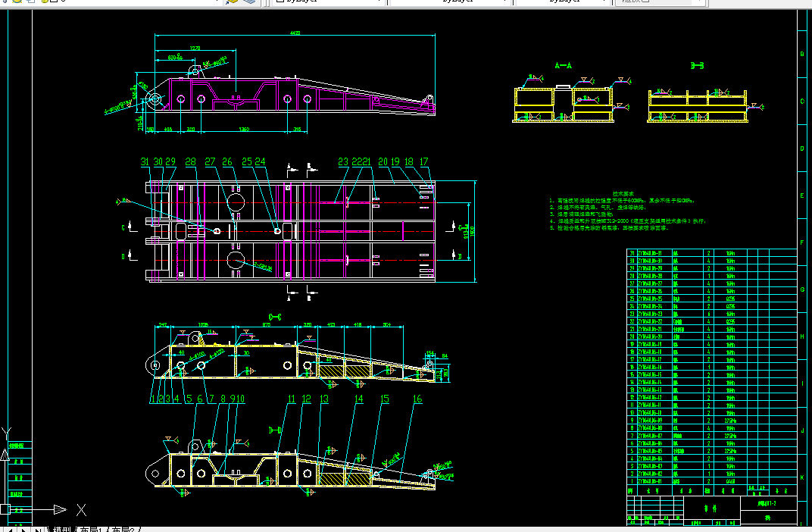This screenshot has width=812, height=532.
Task: Select part callout number 12
Action: click(x=307, y=399)
